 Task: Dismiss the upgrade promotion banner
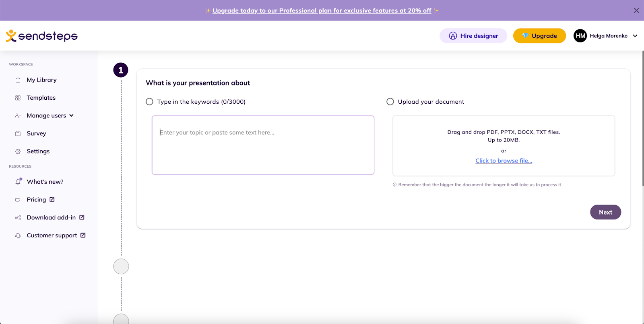click(x=636, y=10)
